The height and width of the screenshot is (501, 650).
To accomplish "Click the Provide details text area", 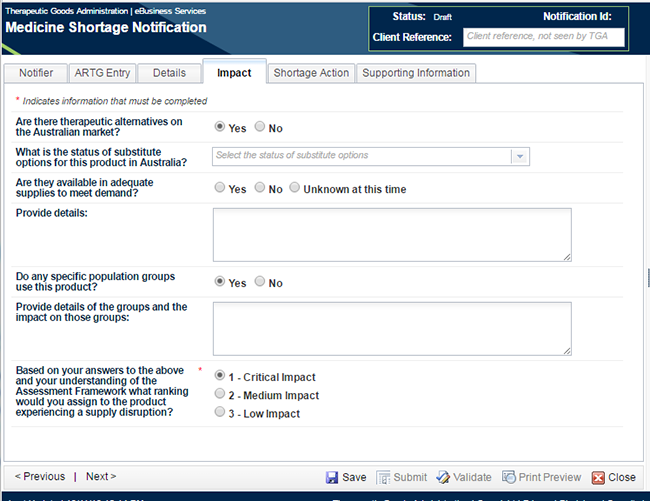I will click(392, 234).
